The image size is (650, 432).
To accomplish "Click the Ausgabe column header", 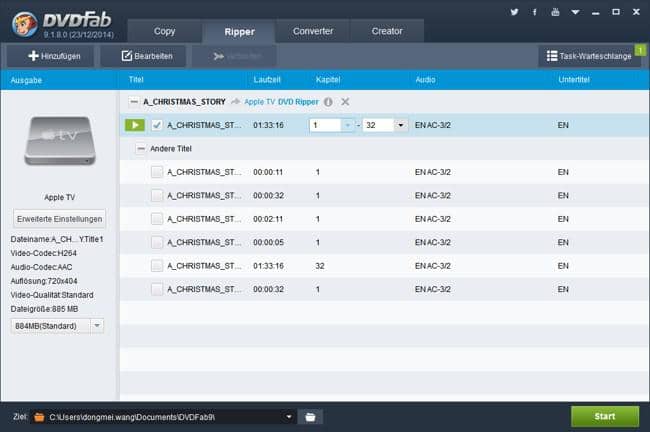I will pyautogui.click(x=26, y=80).
